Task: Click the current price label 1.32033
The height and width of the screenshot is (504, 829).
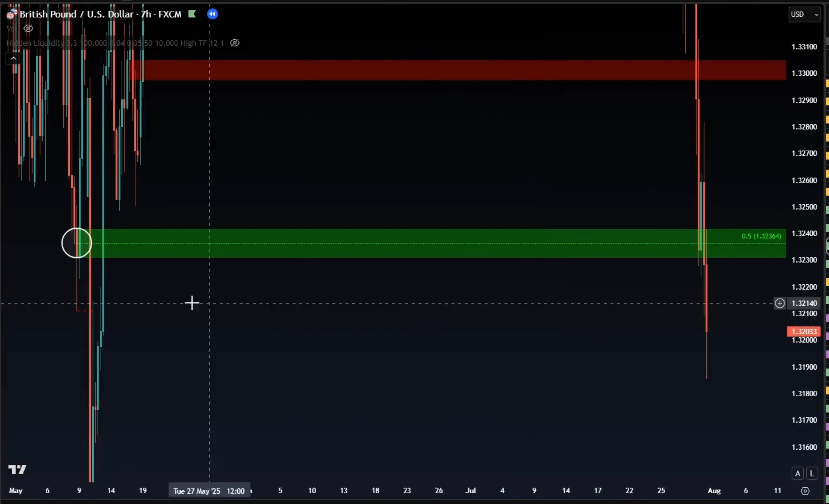Action: click(804, 331)
